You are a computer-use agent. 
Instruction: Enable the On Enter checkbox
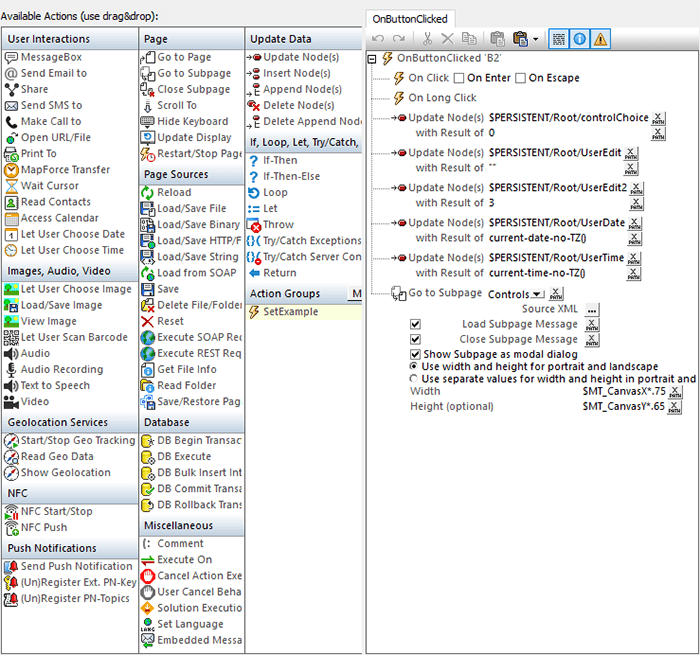(x=459, y=78)
